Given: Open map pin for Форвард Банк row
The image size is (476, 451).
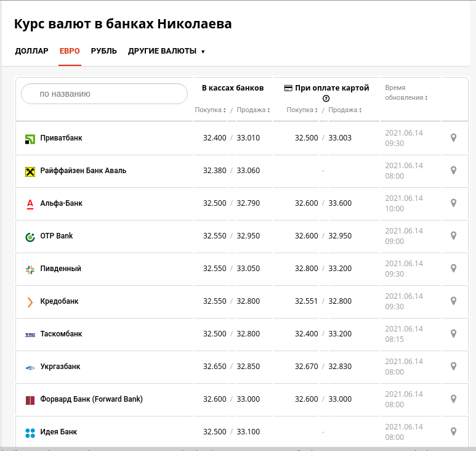Looking at the screenshot, I should click(453, 399).
